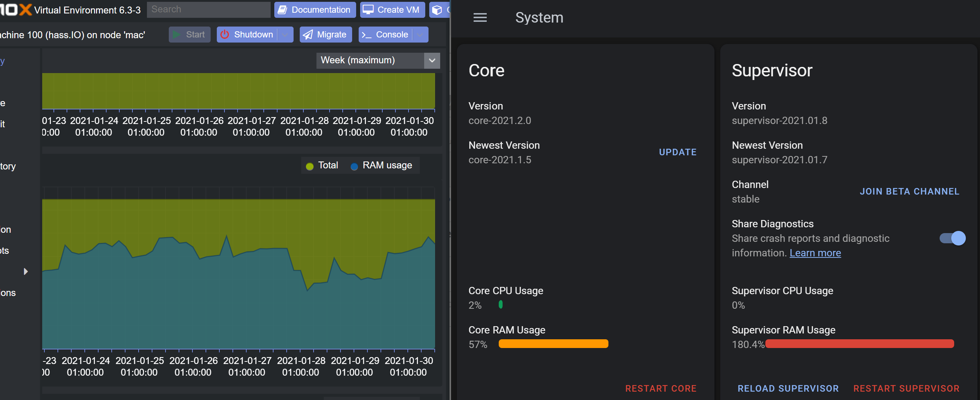
Task: Expand the sidebar arrow in left menu
Action: click(x=25, y=271)
